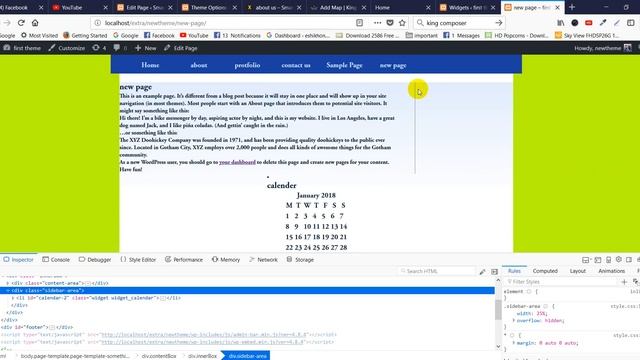Switch to the Widgets browser tab
Screen dimensions: 640x360
(x=467, y=7)
